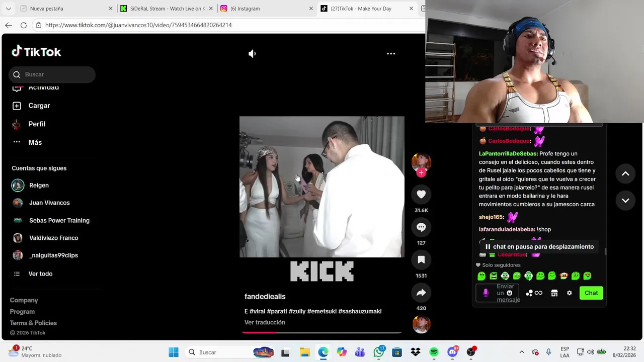
Task: Open Sebas Power Training account
Action: click(x=50, y=220)
